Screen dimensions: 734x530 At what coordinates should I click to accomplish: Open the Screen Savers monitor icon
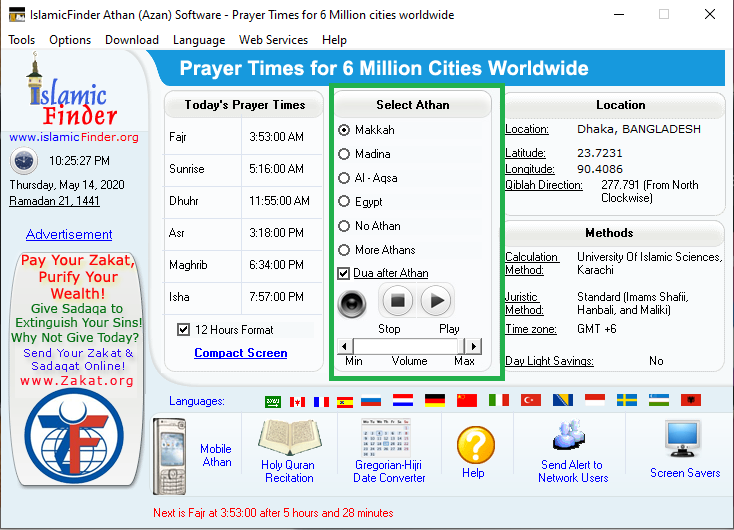pyautogui.click(x=683, y=439)
